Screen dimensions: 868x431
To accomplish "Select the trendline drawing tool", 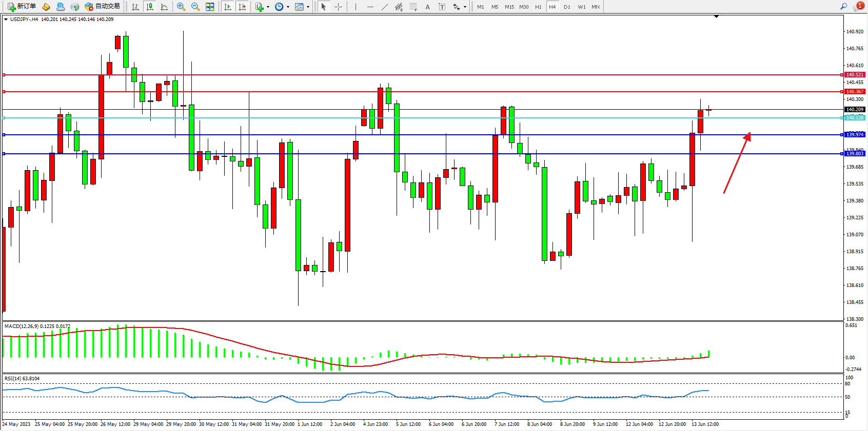I will point(385,7).
